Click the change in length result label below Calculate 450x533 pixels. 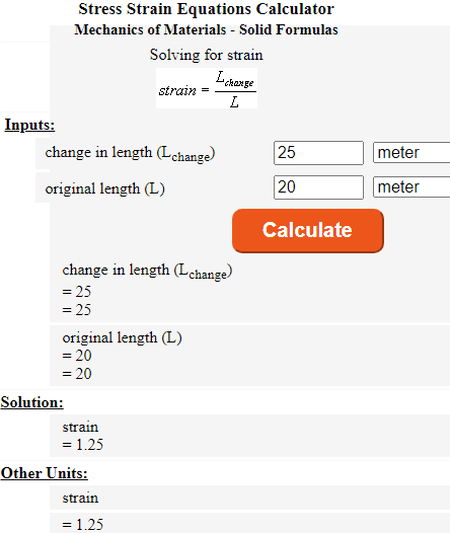pyautogui.click(x=147, y=272)
